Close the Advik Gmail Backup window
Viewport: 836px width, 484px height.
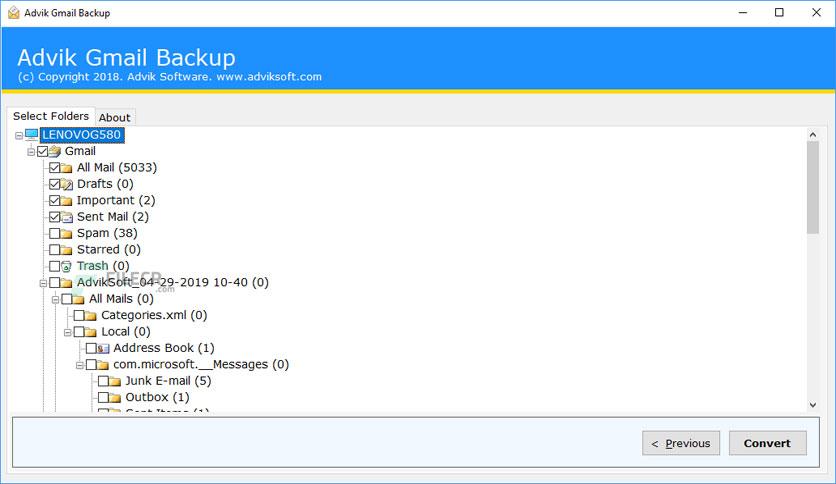coord(816,12)
